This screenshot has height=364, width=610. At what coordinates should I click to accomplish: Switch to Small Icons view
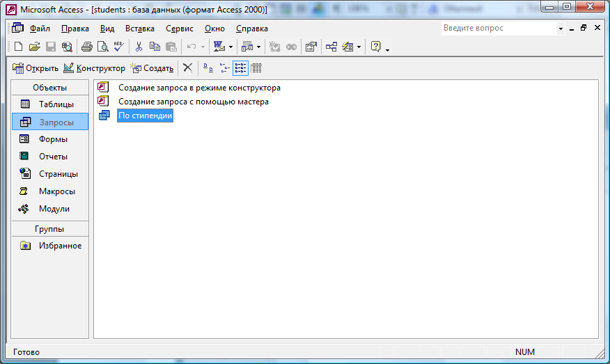(224, 68)
